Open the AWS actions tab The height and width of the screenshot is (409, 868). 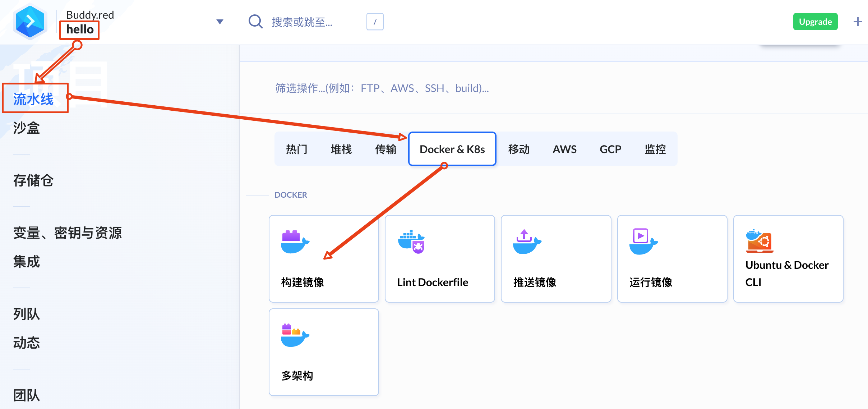564,149
